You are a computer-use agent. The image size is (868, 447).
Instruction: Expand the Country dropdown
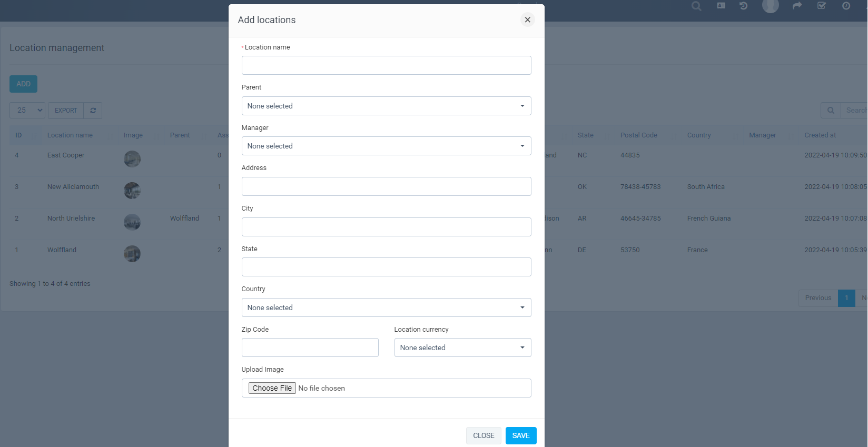(386, 307)
